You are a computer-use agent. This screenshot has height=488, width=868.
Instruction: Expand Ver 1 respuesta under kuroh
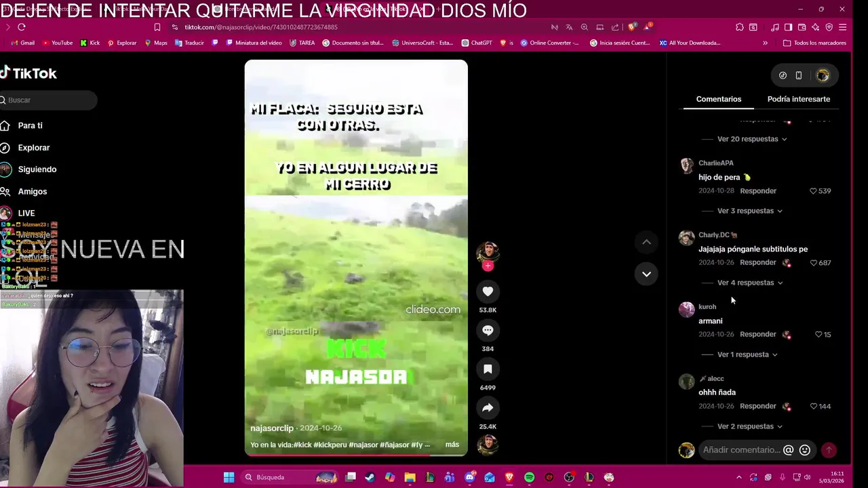click(747, 354)
